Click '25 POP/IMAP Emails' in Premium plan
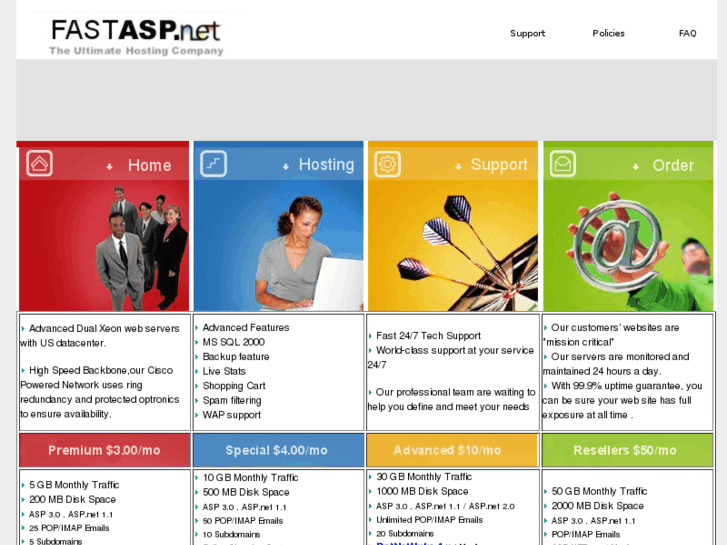This screenshot has width=727, height=545. (69, 528)
